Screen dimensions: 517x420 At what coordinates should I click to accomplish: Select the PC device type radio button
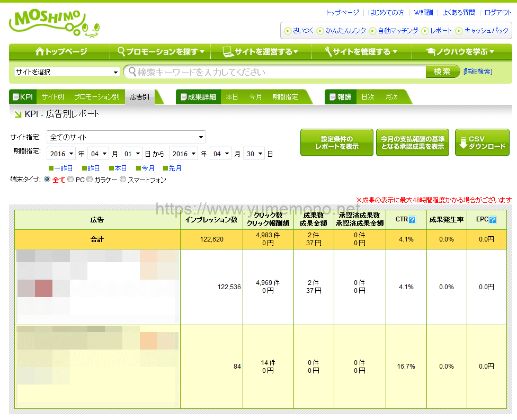point(70,180)
